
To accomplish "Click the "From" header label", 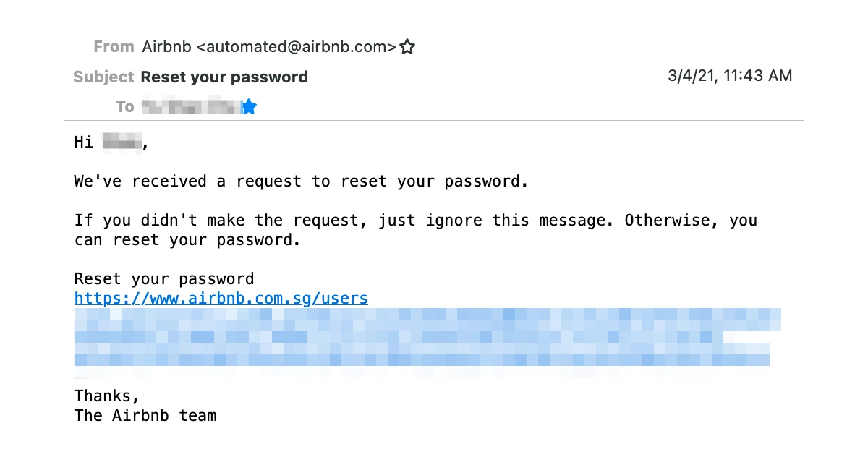I will pyautogui.click(x=114, y=47).
